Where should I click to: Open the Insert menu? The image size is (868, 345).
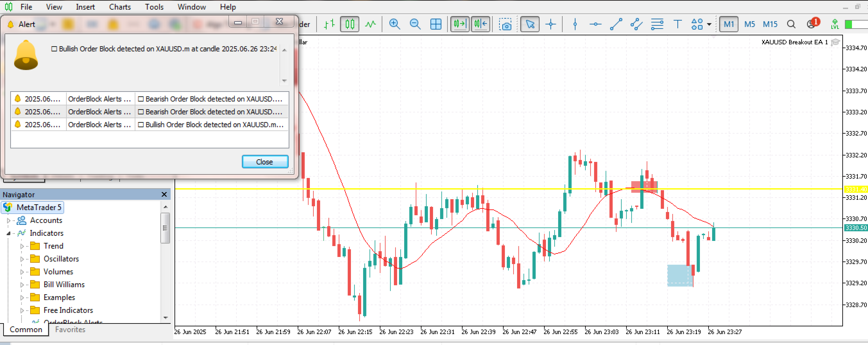pos(85,7)
